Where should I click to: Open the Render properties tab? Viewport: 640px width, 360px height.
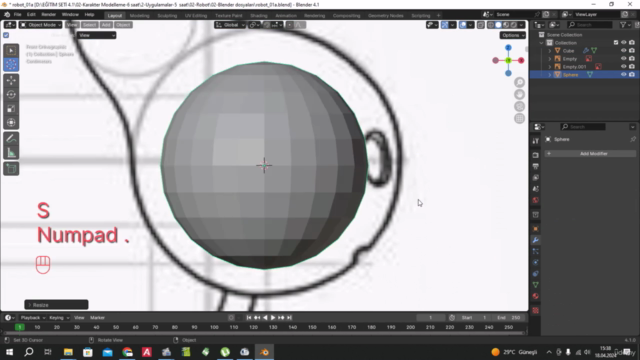coord(536,155)
